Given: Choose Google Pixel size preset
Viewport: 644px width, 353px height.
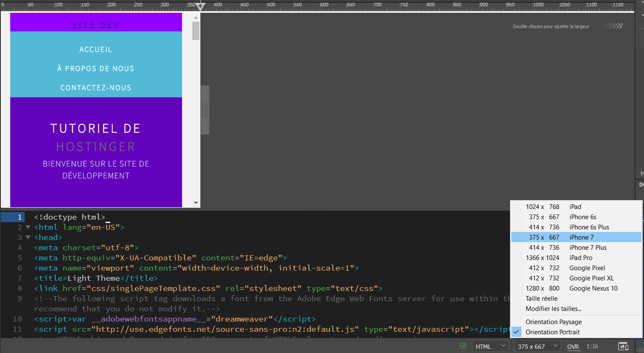Looking at the screenshot, I should tap(576, 268).
